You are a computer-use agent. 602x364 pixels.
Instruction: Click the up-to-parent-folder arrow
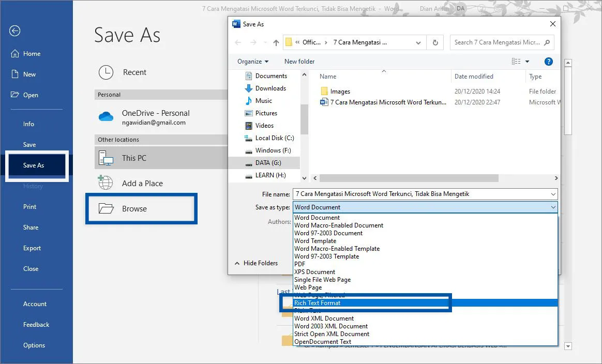coord(276,42)
